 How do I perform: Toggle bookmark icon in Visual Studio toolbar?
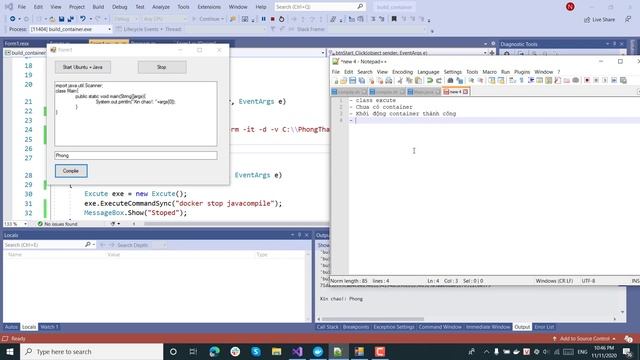(x=394, y=19)
